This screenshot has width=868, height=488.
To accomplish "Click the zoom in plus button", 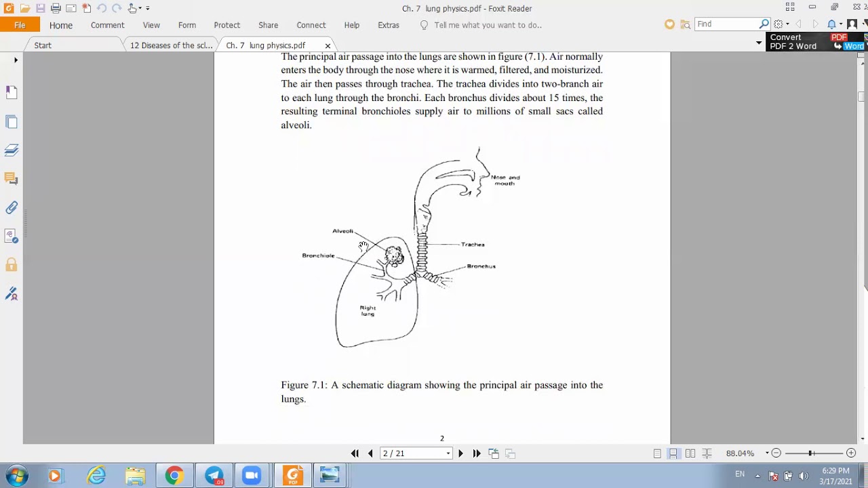I will [x=851, y=453].
